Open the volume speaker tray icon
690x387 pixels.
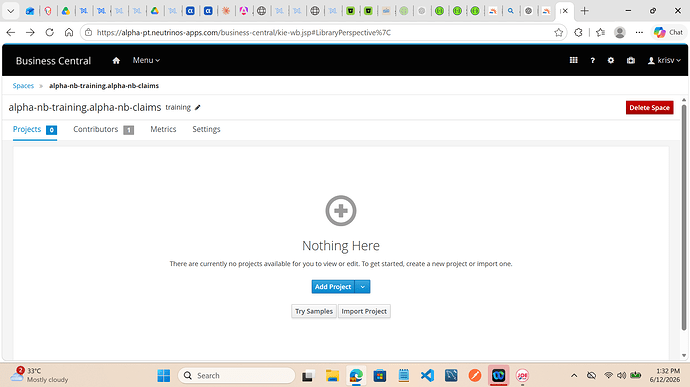click(x=621, y=376)
